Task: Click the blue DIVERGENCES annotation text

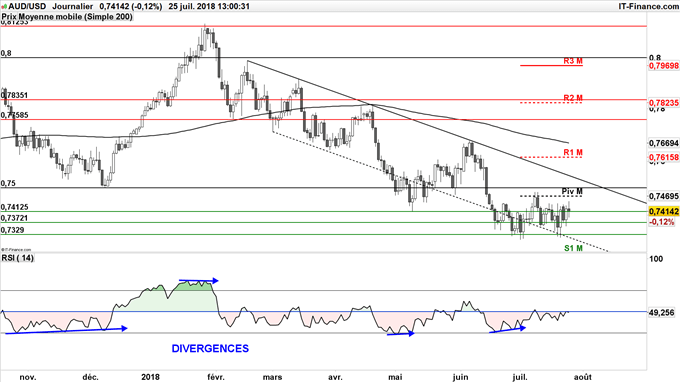Action: (210, 349)
